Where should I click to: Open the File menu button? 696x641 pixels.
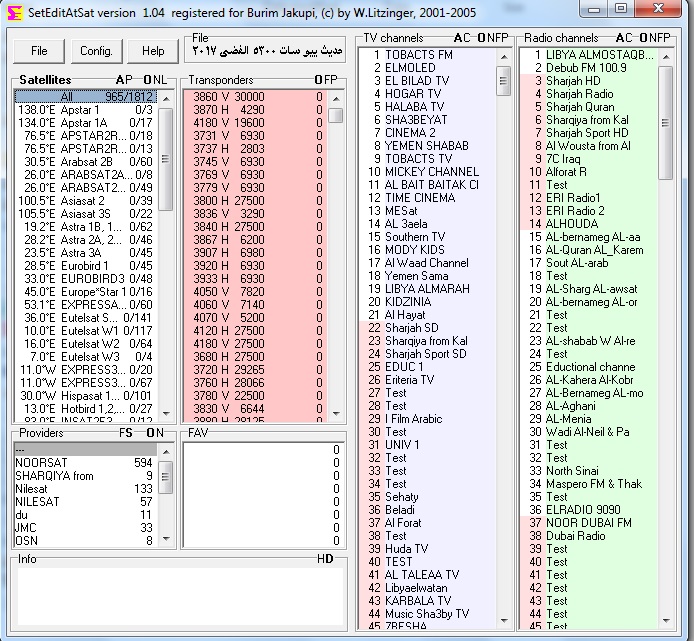[39, 51]
